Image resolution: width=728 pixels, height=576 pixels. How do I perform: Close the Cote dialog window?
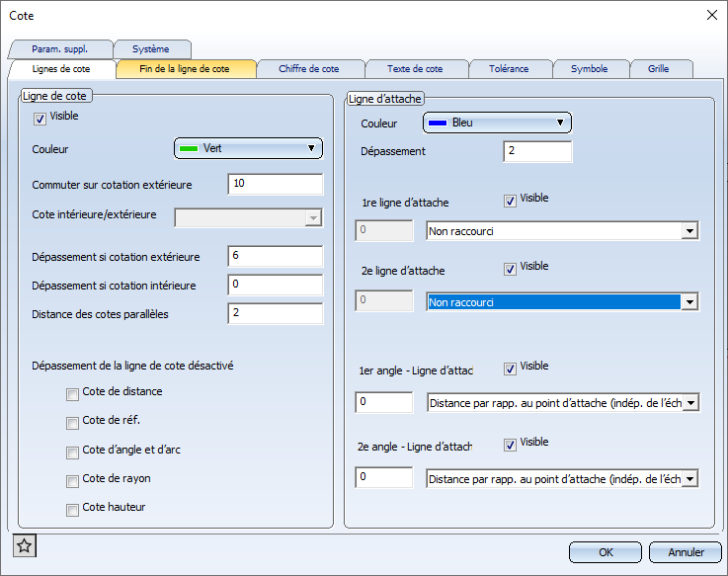click(711, 15)
